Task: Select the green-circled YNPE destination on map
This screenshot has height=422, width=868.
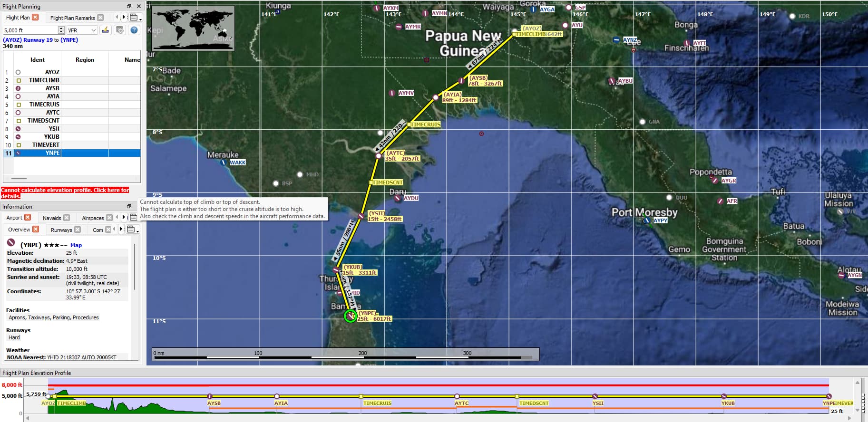Action: pyautogui.click(x=351, y=316)
